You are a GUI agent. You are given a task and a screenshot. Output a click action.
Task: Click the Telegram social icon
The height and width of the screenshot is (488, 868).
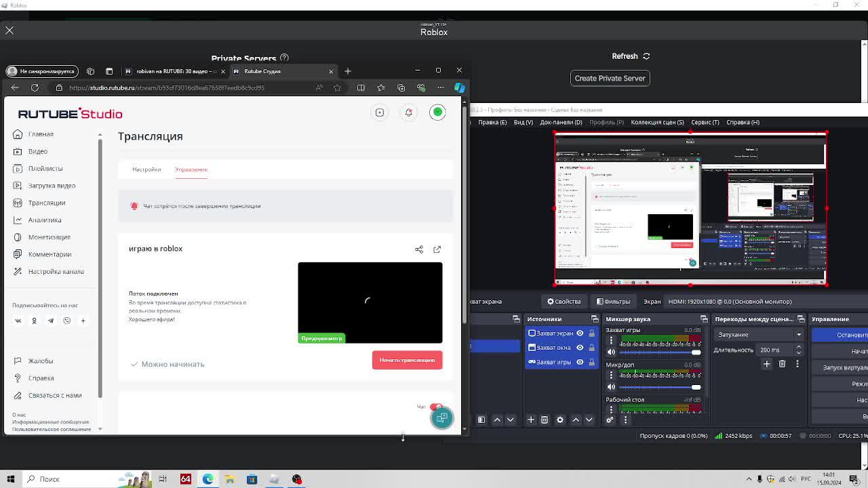coord(51,321)
